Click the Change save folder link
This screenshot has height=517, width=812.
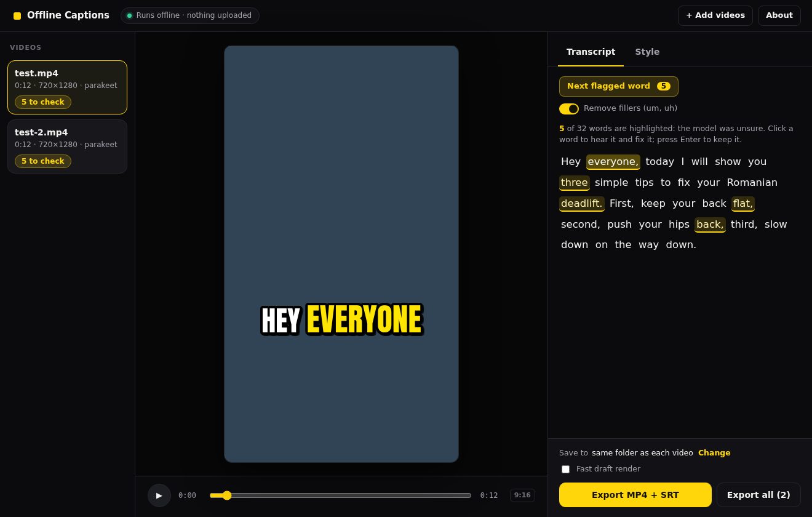(714, 453)
